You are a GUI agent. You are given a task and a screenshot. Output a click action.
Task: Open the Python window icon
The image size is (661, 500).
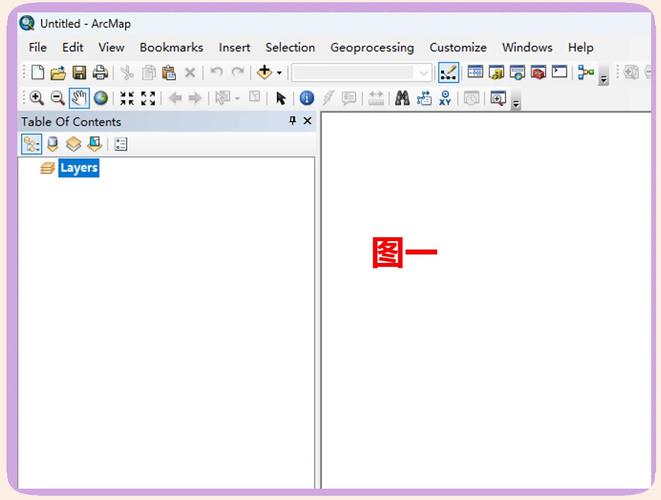(x=559, y=72)
